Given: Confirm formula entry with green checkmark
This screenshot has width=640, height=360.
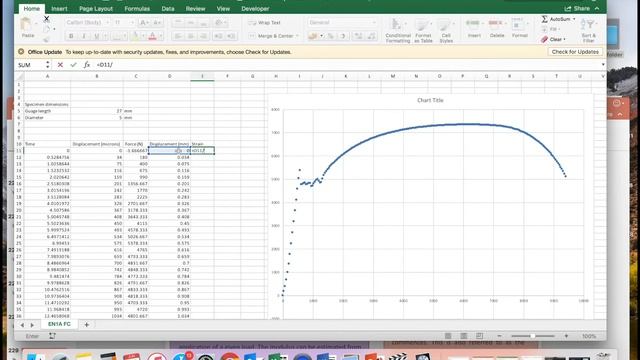Looking at the screenshot, I should tap(73, 65).
